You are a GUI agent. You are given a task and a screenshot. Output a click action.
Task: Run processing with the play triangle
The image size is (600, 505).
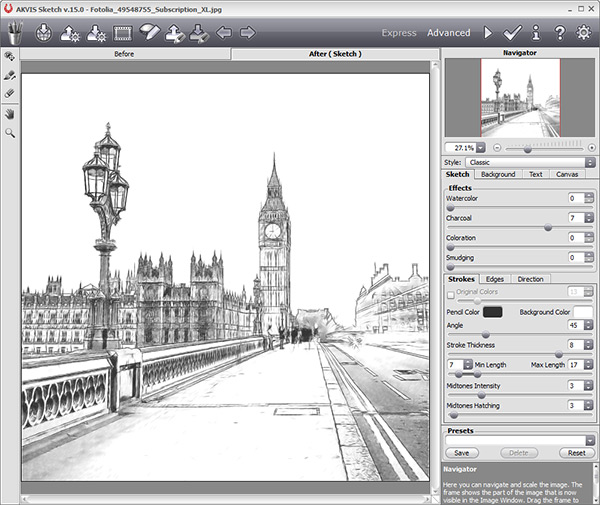coord(488,33)
